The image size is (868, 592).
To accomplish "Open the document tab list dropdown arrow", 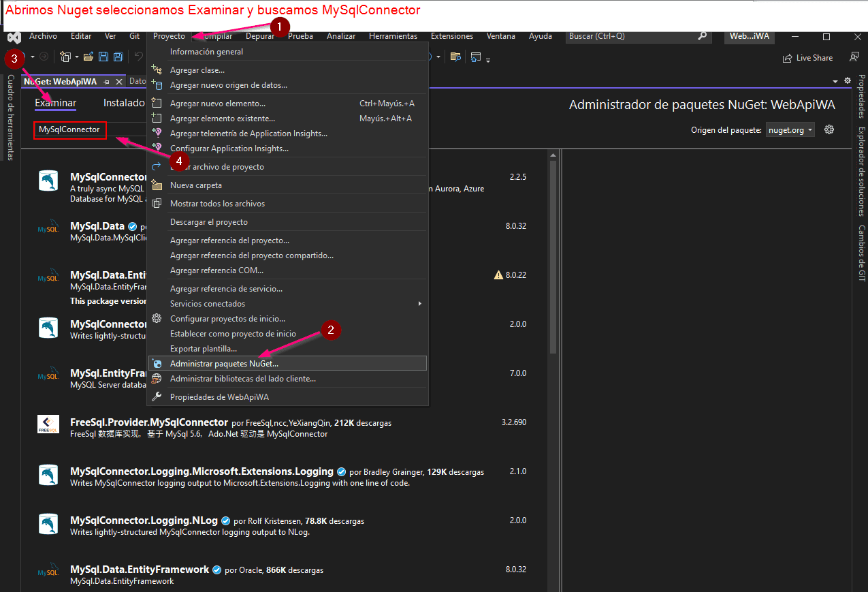I will tap(835, 81).
